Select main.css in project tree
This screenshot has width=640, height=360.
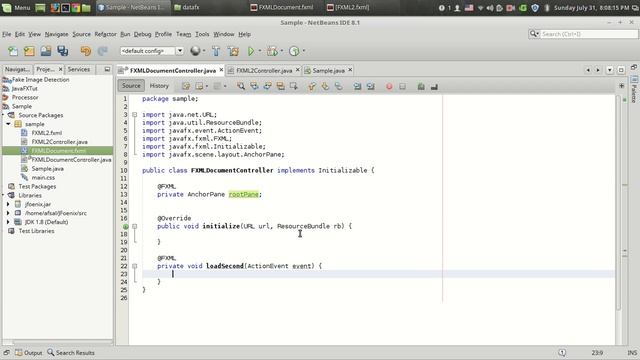point(43,178)
